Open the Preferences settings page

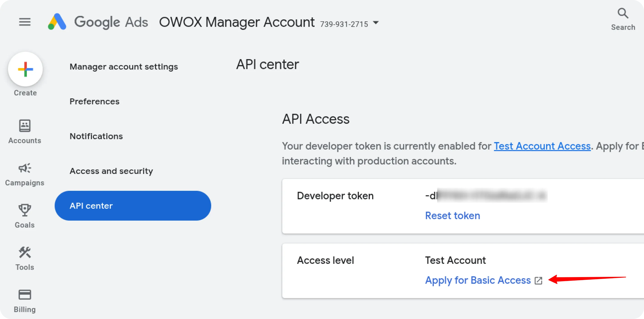click(x=94, y=101)
